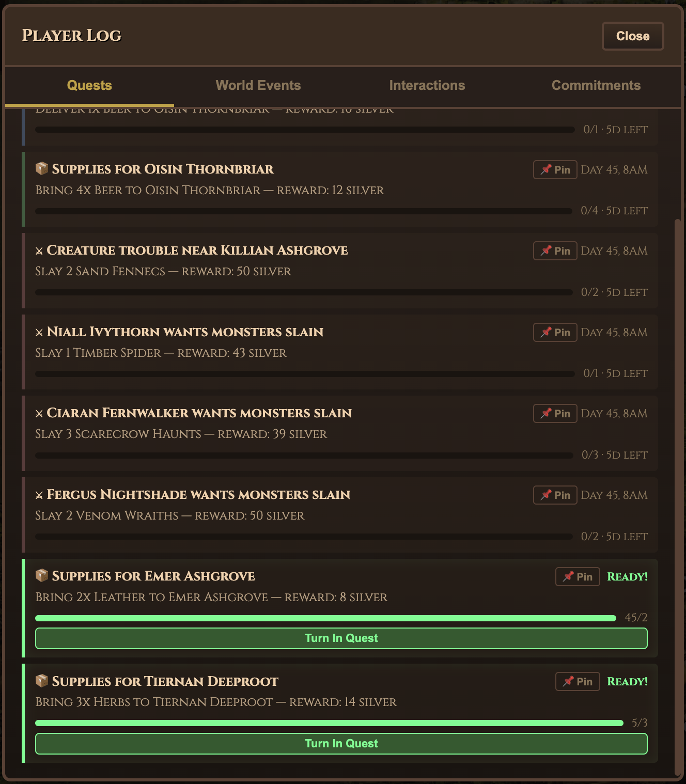This screenshot has height=784, width=686.
Task: Turn in the Supplies for Emer Ashgrove quest
Action: (341, 638)
